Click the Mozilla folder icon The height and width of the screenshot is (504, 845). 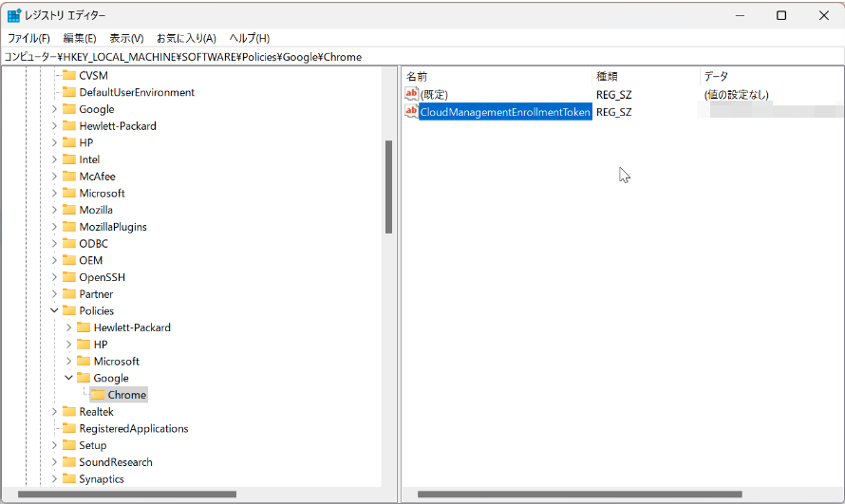click(69, 210)
